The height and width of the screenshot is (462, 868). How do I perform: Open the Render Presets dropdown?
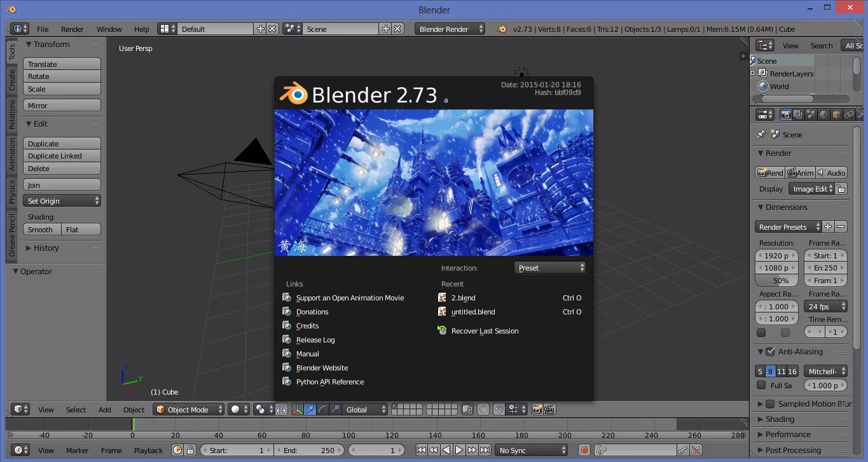(x=789, y=227)
